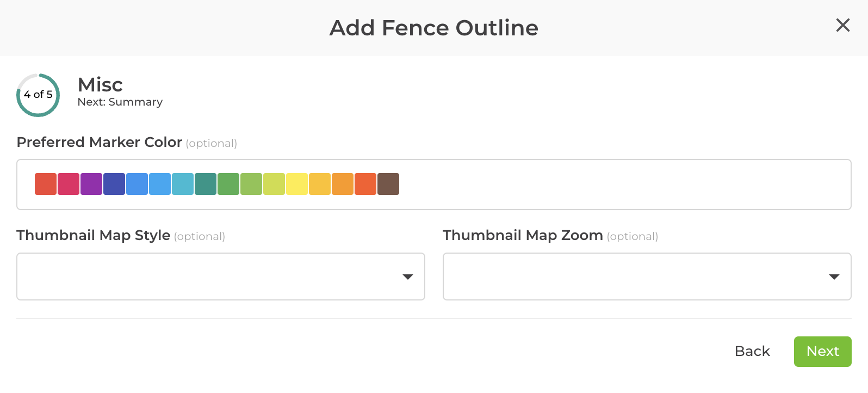Pick the pink marker color

coord(67,183)
